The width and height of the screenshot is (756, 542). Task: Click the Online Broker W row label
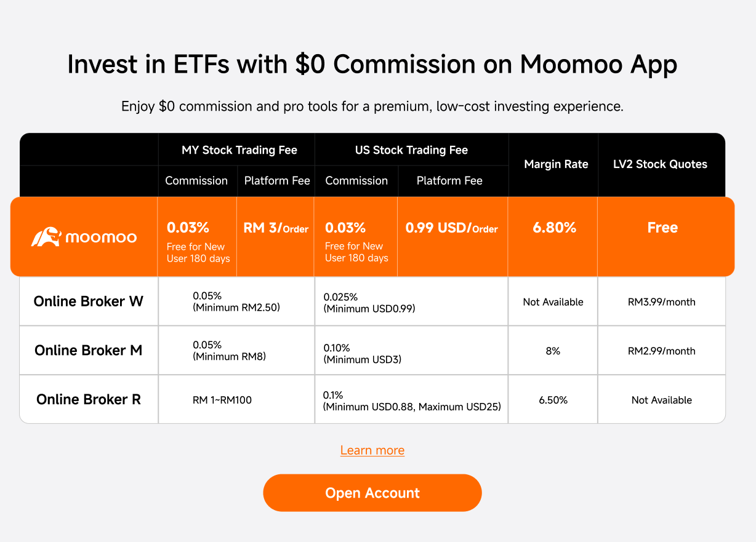pyautogui.click(x=89, y=301)
